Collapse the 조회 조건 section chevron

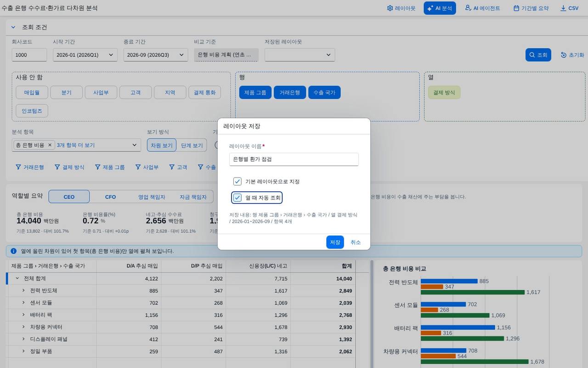(x=13, y=27)
